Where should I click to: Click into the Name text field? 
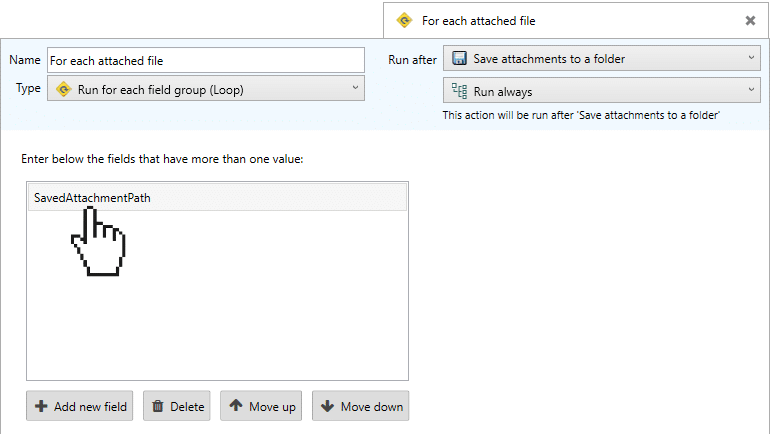point(206,60)
